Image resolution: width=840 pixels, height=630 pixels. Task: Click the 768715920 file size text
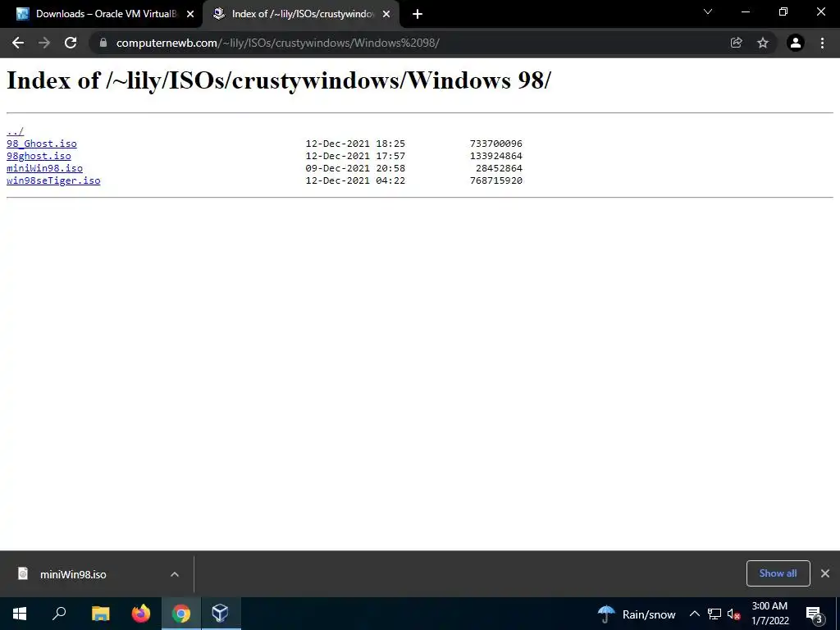(x=496, y=180)
